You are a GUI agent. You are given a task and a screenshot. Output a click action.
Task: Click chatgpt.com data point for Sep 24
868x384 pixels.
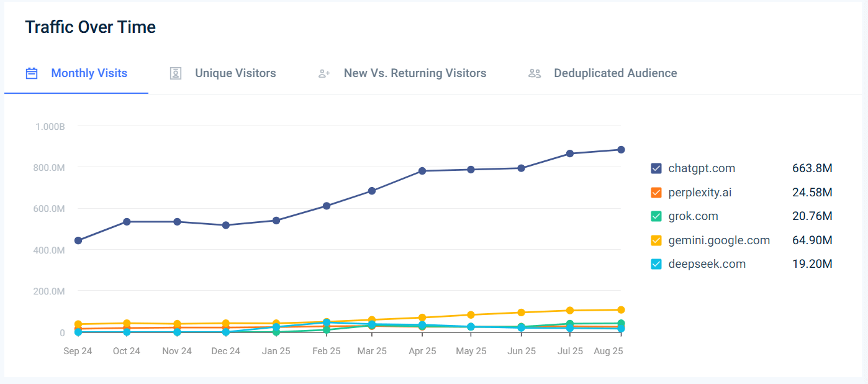(78, 240)
